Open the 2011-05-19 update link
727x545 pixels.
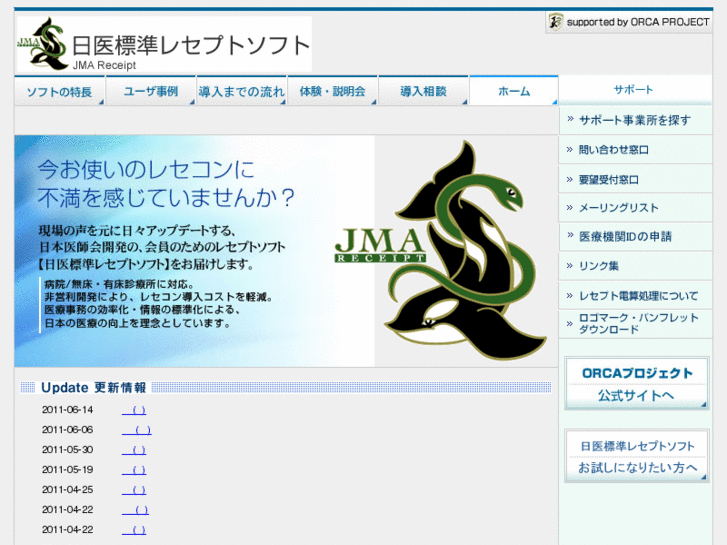[x=134, y=470]
